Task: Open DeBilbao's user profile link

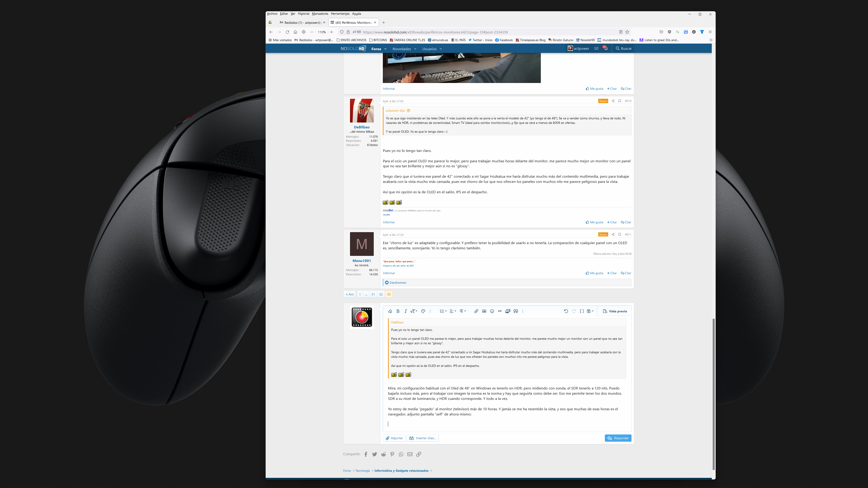Action: pos(362,127)
